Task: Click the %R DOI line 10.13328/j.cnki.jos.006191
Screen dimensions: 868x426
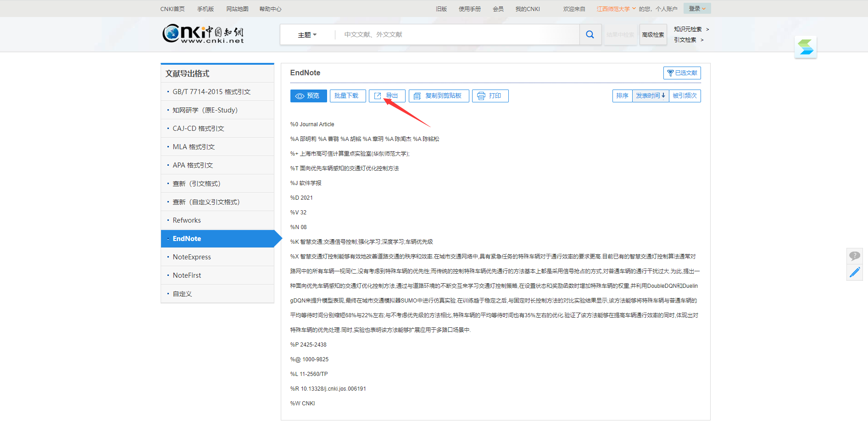Action: (328, 389)
